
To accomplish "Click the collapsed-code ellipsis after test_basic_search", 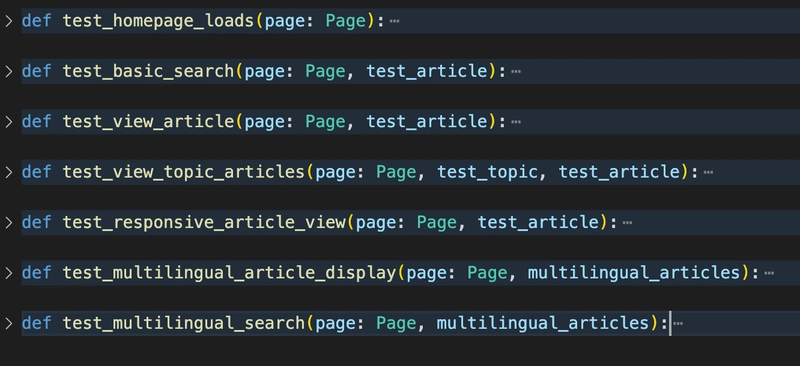I will click(x=516, y=72).
